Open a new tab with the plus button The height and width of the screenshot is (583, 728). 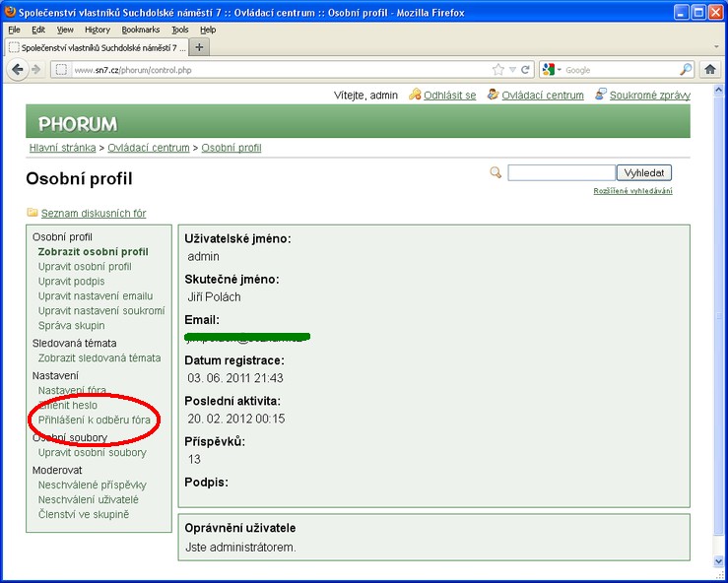[x=200, y=47]
